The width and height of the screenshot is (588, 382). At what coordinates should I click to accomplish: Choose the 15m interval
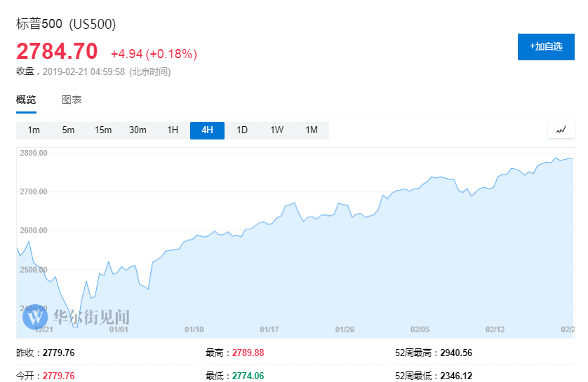point(103,130)
